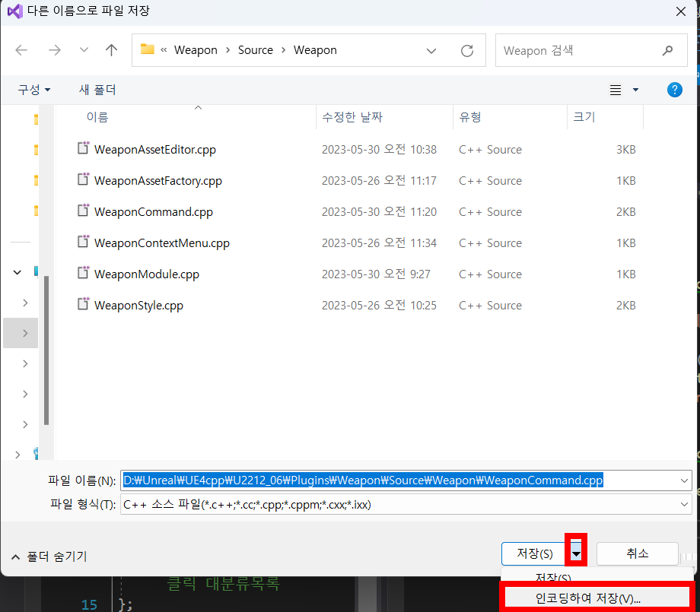Choose 인코딩하여 저장(V)... menu item

point(597,598)
